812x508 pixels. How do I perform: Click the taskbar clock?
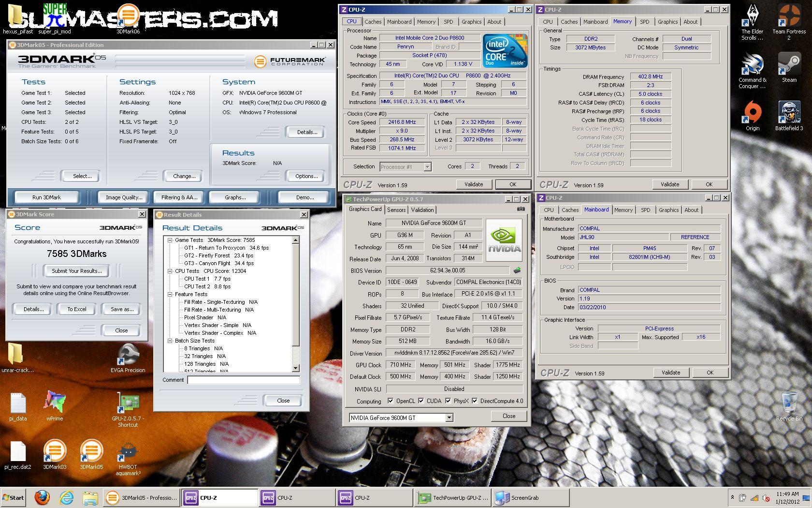pos(787,498)
